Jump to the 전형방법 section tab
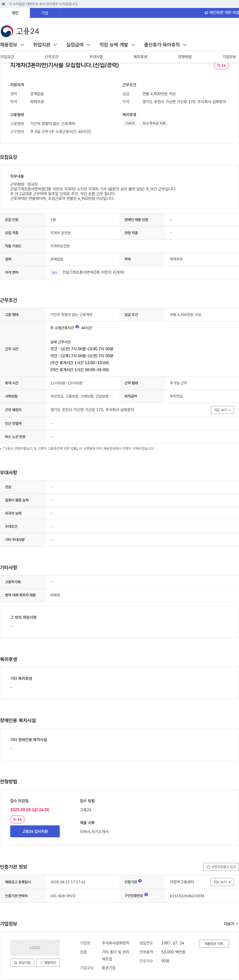 coord(185,57)
